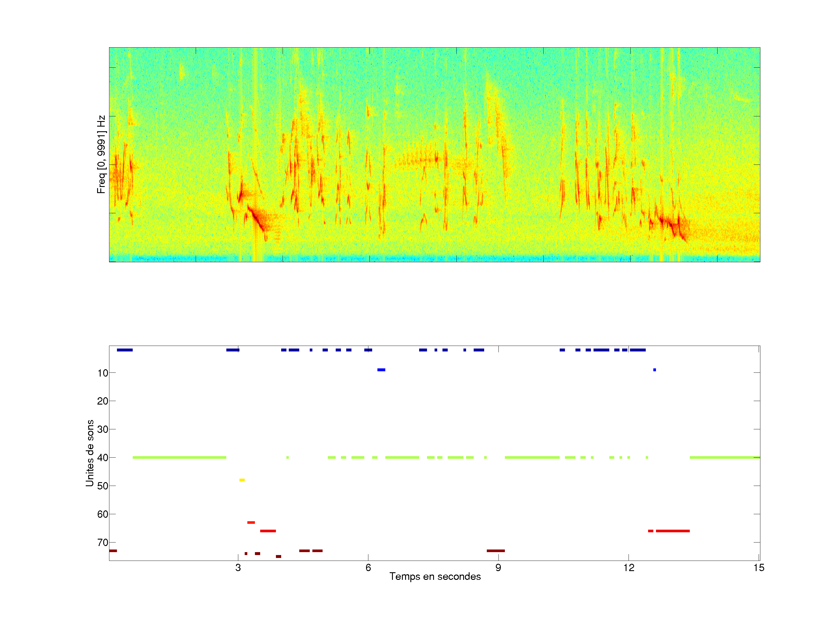Select the long green segment before 3 seconds
The height and width of the screenshot is (630, 840).
pyautogui.click(x=179, y=458)
